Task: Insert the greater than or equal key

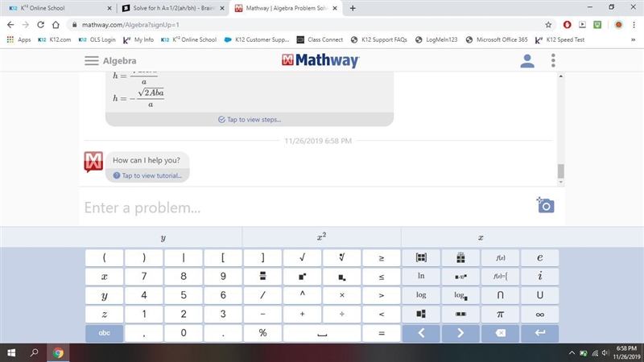Action: pyautogui.click(x=381, y=257)
